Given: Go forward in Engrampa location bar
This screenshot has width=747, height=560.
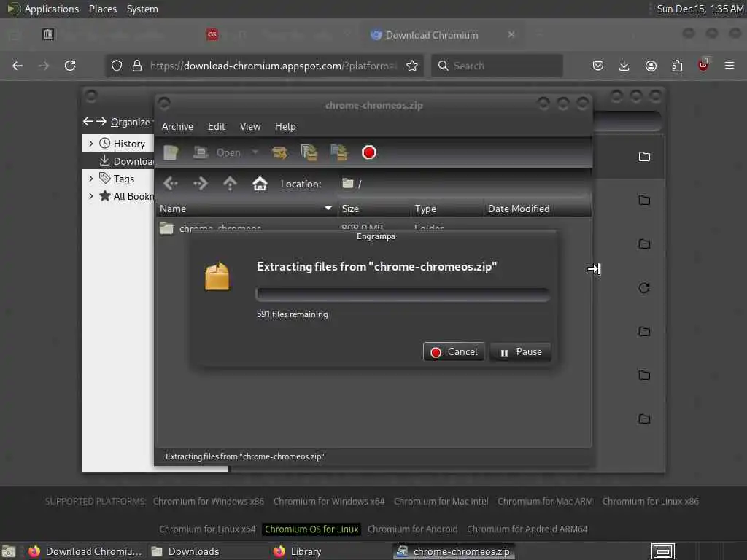Looking at the screenshot, I should [x=200, y=183].
